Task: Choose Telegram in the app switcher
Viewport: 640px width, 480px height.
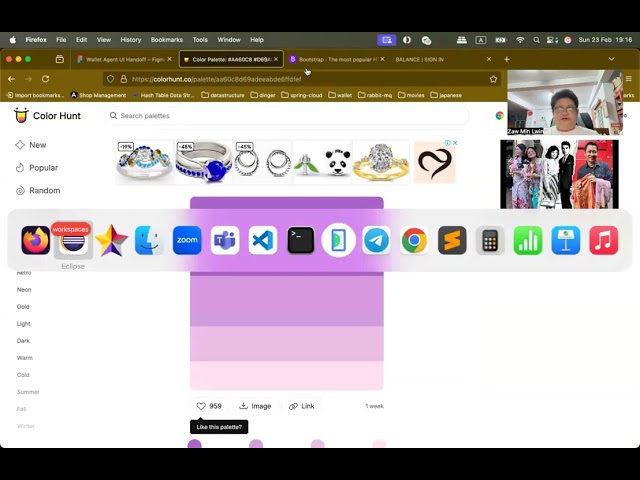Action: 376,240
